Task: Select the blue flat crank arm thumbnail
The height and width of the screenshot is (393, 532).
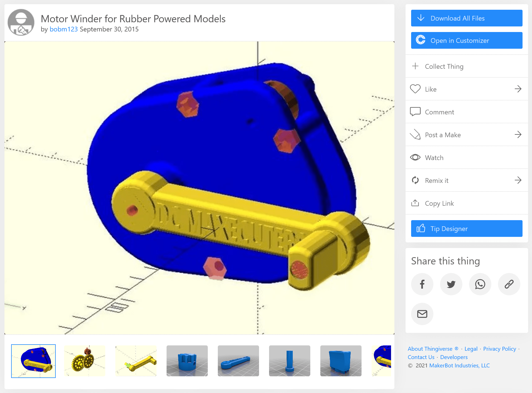Action: (x=238, y=361)
